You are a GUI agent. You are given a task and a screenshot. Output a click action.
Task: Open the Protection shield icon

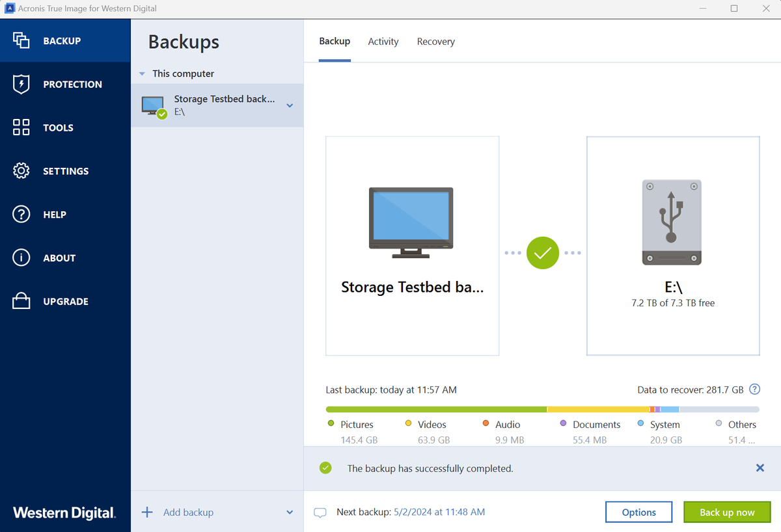coord(21,84)
